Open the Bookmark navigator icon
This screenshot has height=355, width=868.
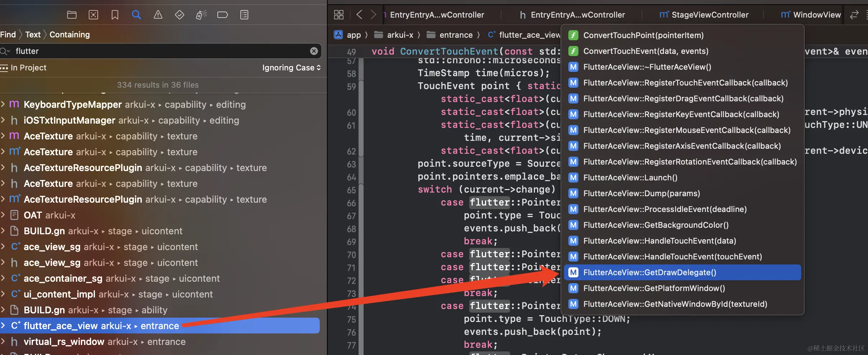[x=115, y=15]
